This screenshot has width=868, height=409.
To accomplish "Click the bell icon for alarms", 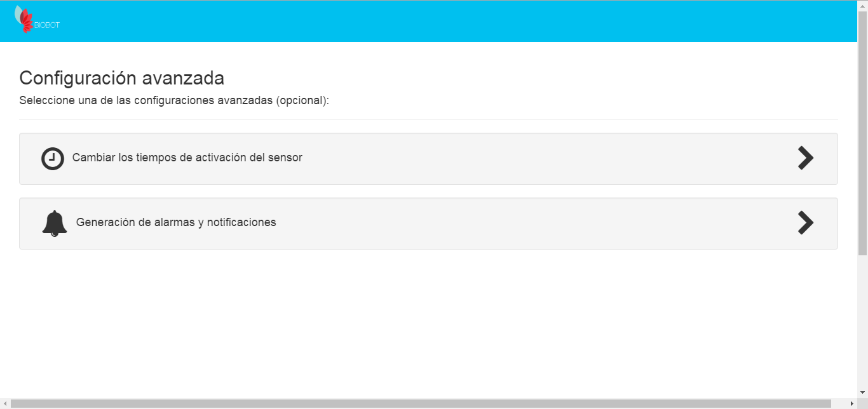I will tap(55, 224).
